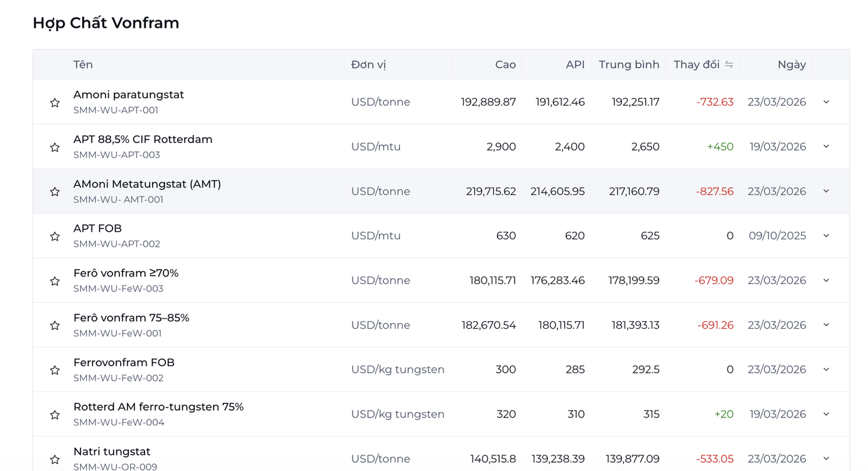Open the Amoni paratungstat name link
This screenshot has width=868, height=471.
click(x=128, y=95)
